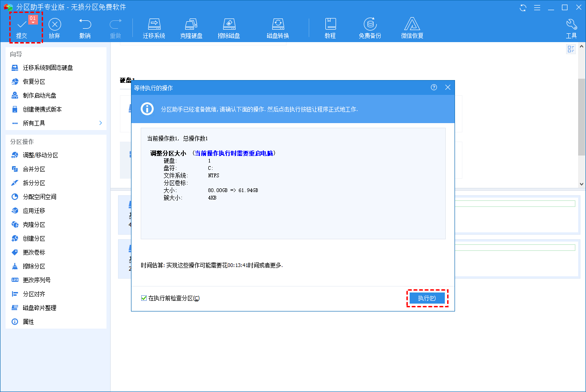Toggle the view mode icon at top right
The width and height of the screenshot is (586, 392).
[x=571, y=49]
